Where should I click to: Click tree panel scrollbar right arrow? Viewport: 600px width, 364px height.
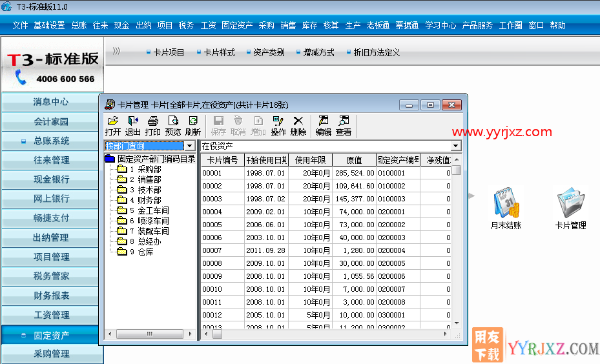(190, 334)
